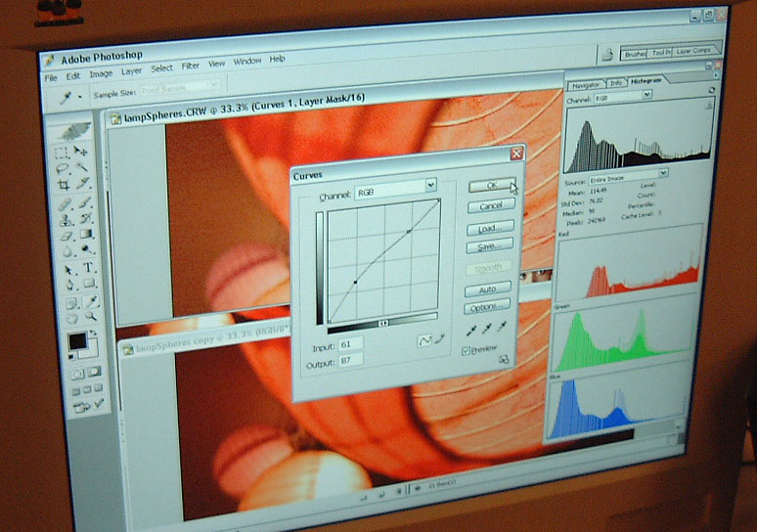The image size is (757, 532).
Task: Switch to pencil draw-curve mode
Action: 440,340
